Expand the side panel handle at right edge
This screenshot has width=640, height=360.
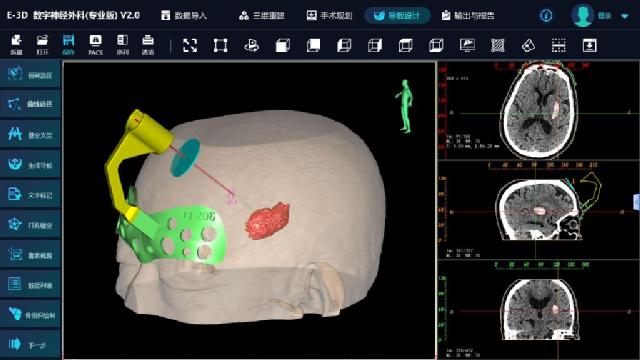(x=637, y=202)
